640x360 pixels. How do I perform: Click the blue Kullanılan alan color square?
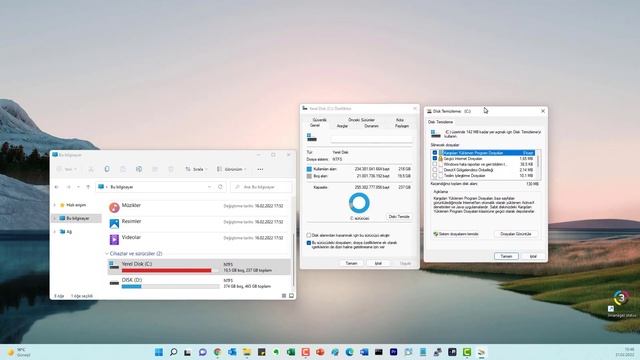[x=309, y=169]
